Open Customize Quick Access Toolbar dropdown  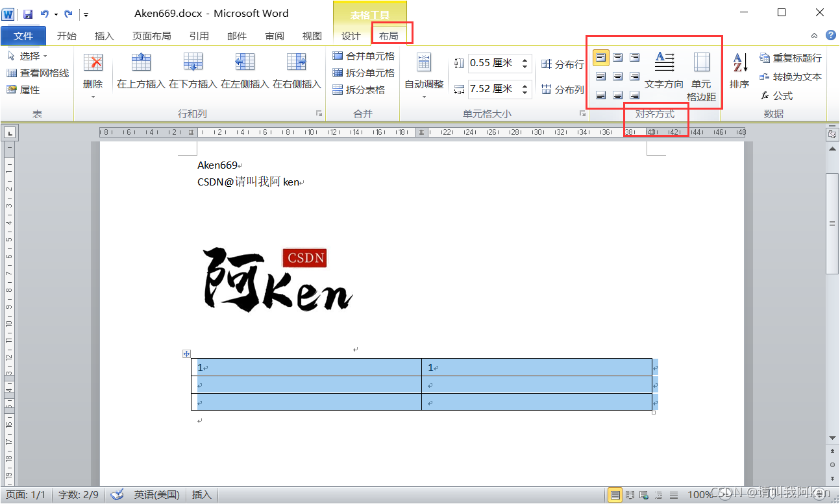coord(86,14)
